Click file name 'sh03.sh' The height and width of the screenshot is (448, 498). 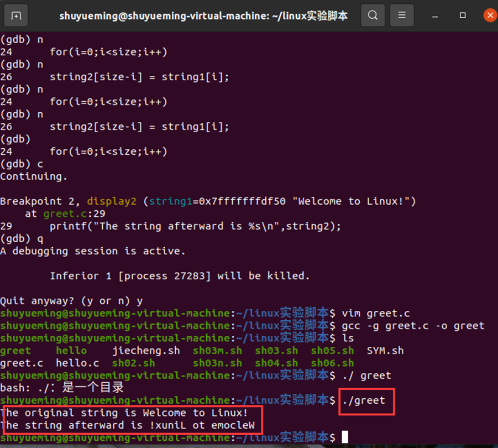pyautogui.click(x=276, y=351)
